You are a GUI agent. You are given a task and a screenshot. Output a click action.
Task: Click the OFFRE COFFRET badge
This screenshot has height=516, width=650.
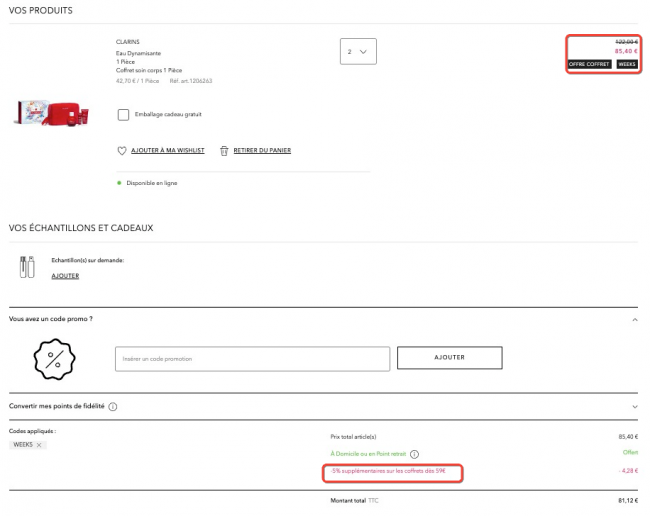(589, 64)
